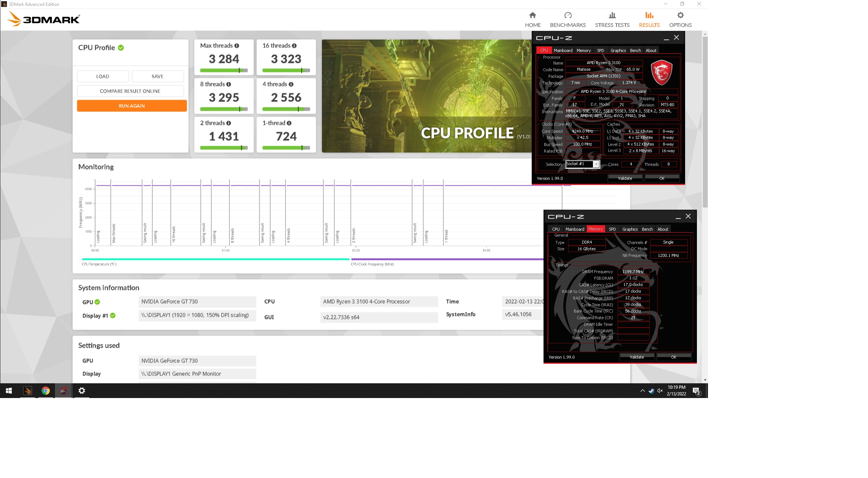This screenshot has width=868, height=478.
Task: Unmute the volume tray icon
Action: click(x=660, y=391)
